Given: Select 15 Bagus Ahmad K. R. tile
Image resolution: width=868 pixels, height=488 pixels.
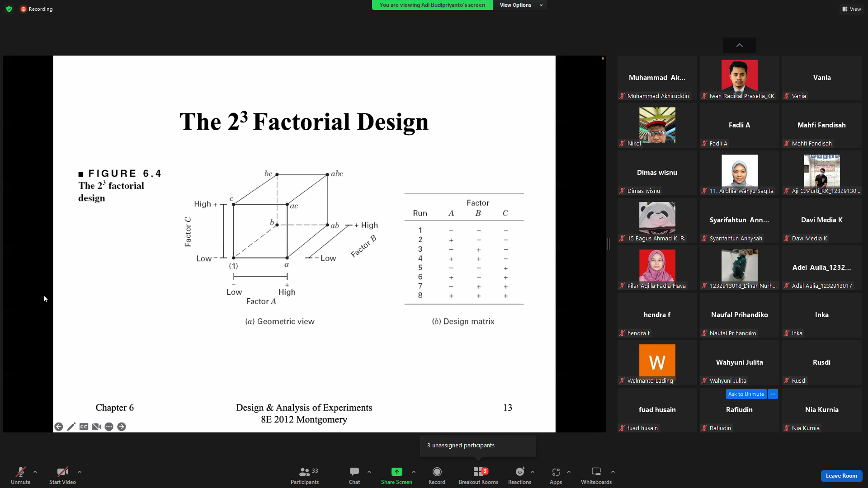Looking at the screenshot, I should (657, 221).
